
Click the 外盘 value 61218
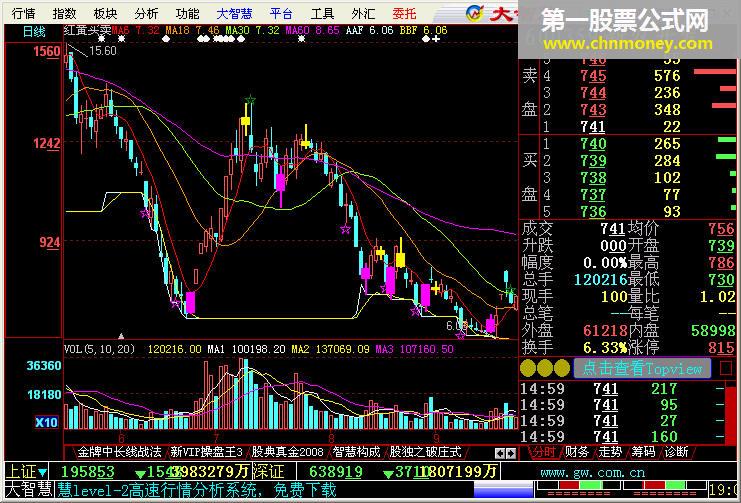tap(604, 331)
